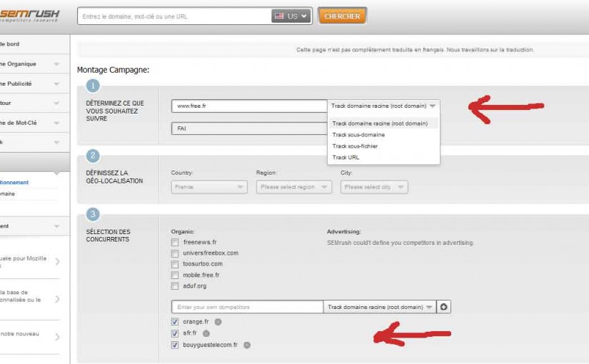Click the www.free.fr domain input field
Image resolution: width=589 pixels, height=364 pixels.
click(249, 106)
